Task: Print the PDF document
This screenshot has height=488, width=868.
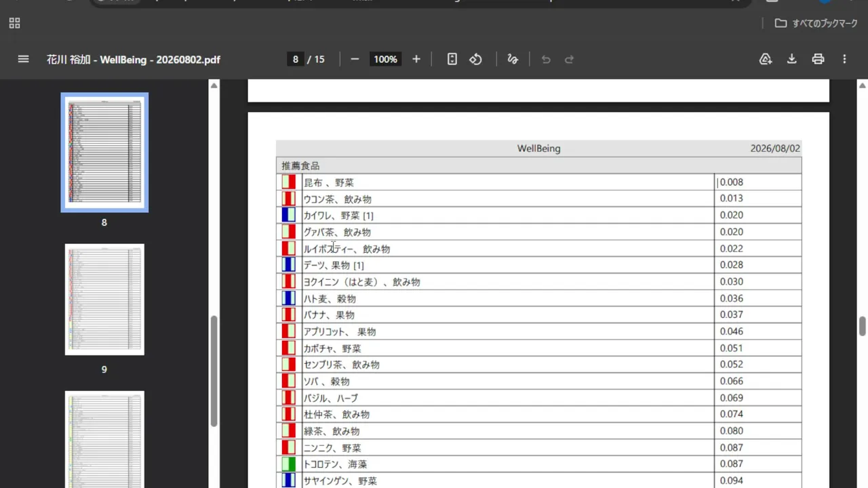Action: (x=818, y=59)
